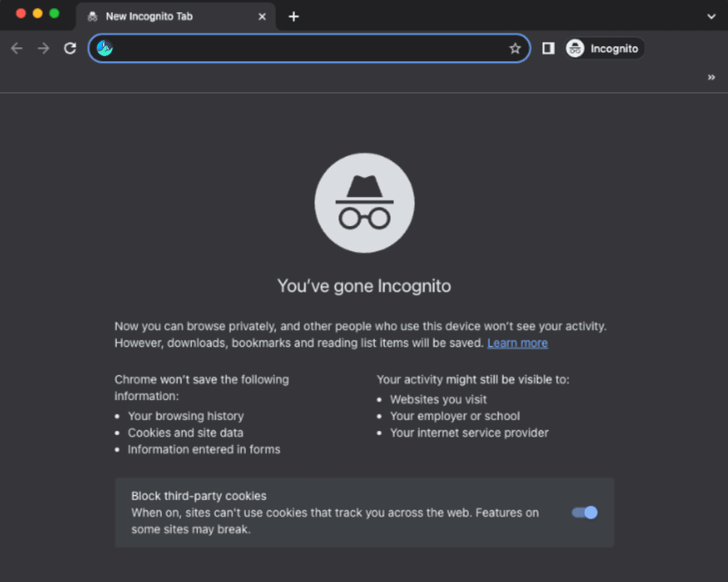Open the tab search dropdown arrow
The height and width of the screenshot is (582, 728).
pos(711,16)
